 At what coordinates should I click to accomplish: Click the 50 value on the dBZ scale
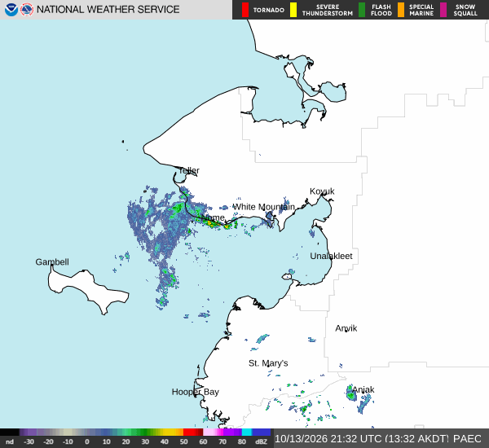(x=183, y=441)
